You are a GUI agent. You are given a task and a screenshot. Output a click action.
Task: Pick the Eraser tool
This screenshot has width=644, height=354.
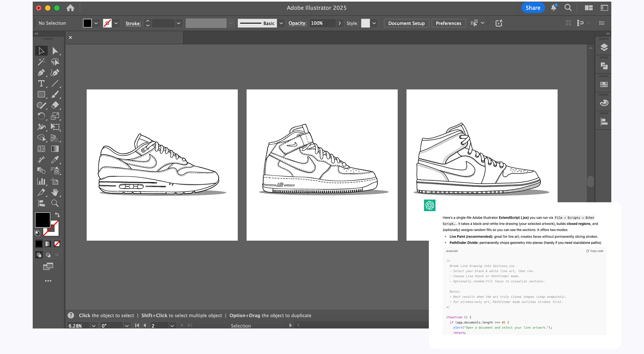(55, 105)
